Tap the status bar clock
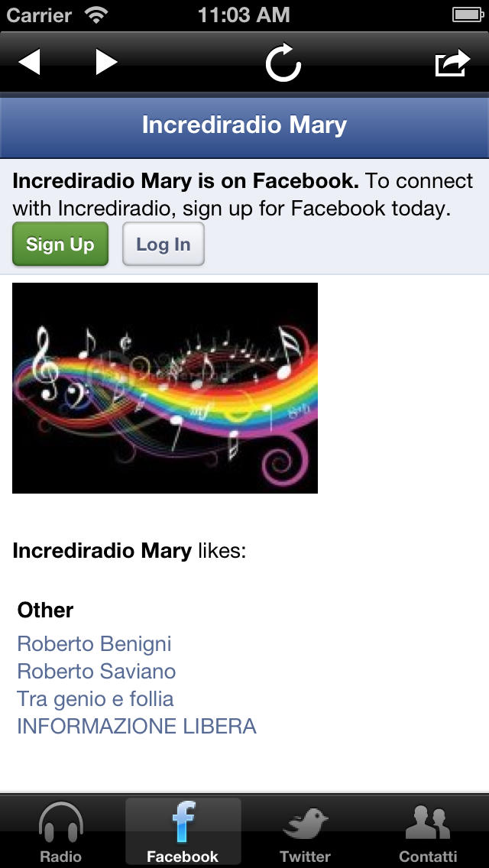Viewport: 489px width, 868px height. [244, 15]
